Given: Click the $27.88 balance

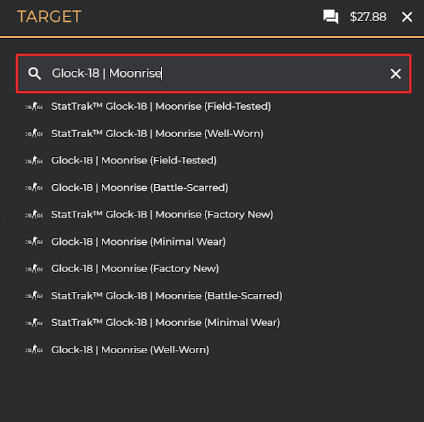Looking at the screenshot, I should 368,17.
